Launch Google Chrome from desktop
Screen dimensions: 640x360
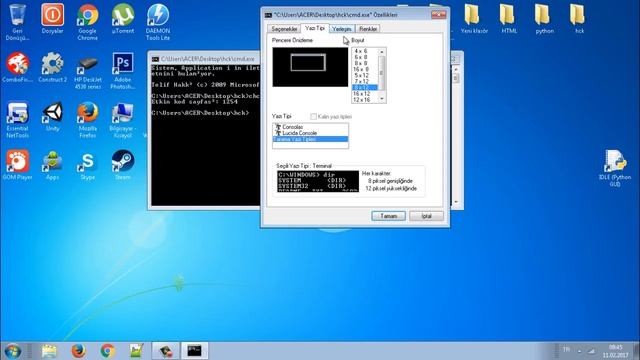(87, 22)
